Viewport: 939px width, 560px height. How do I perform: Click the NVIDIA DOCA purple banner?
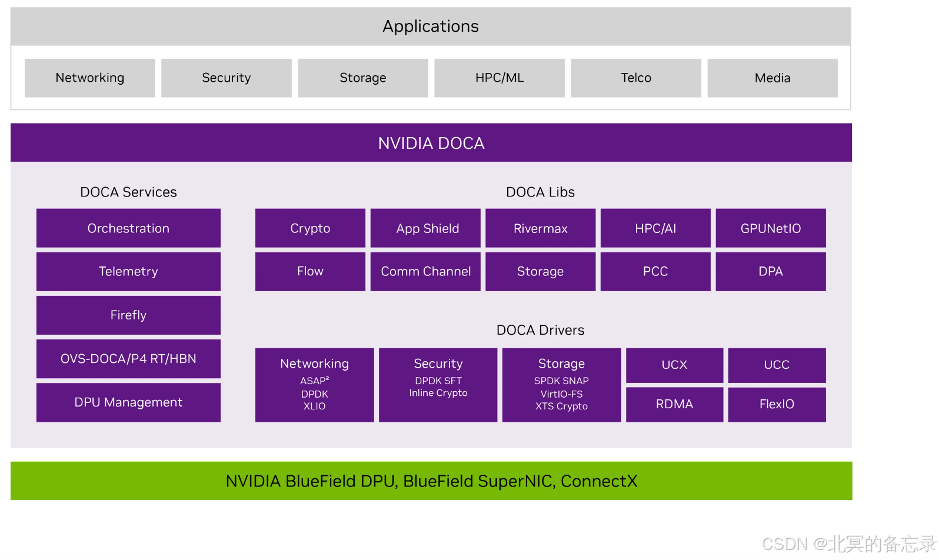pos(431,142)
